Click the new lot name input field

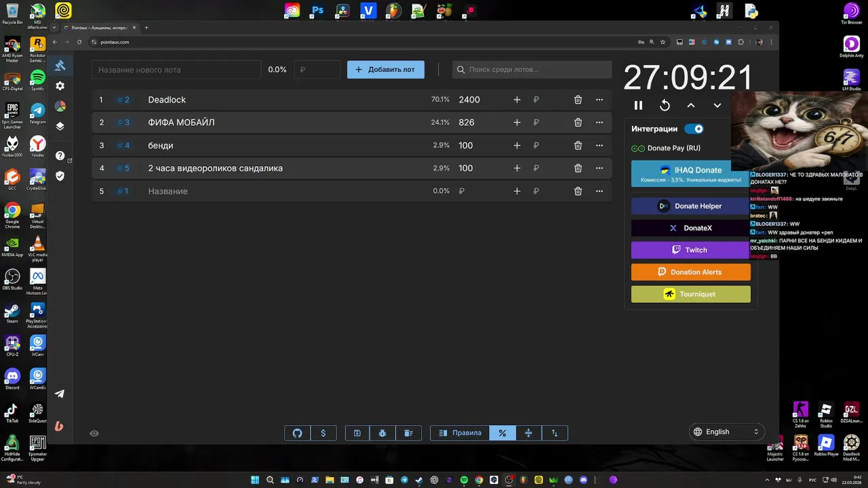click(x=176, y=69)
